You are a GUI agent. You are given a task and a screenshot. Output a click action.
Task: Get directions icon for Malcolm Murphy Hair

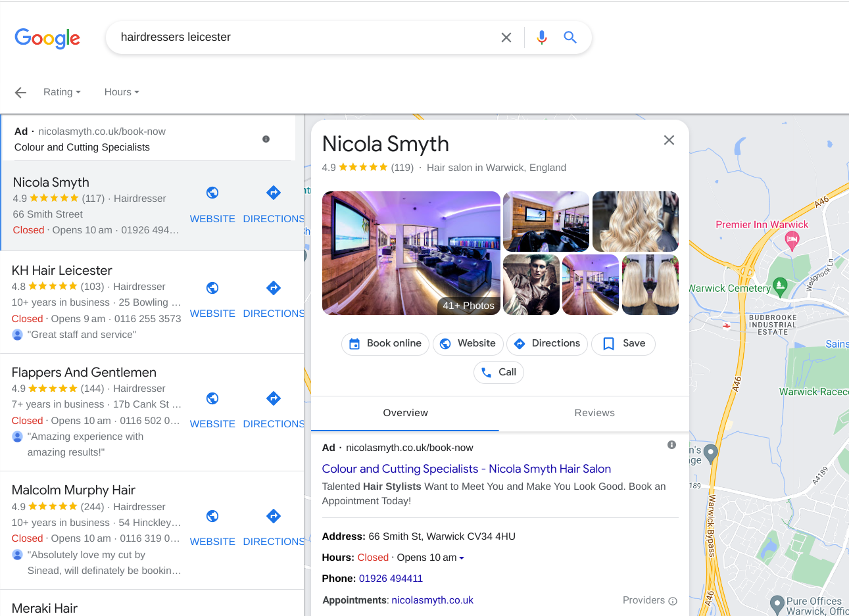(x=274, y=516)
